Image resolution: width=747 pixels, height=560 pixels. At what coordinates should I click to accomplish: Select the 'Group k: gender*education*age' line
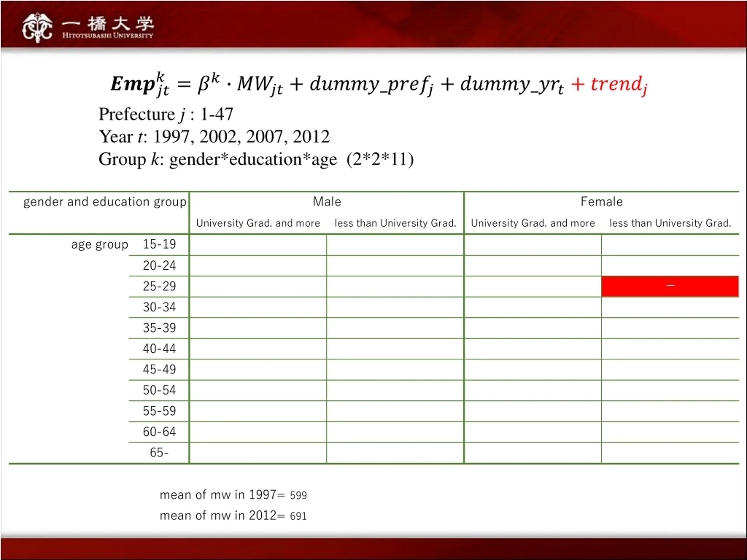tap(256, 159)
